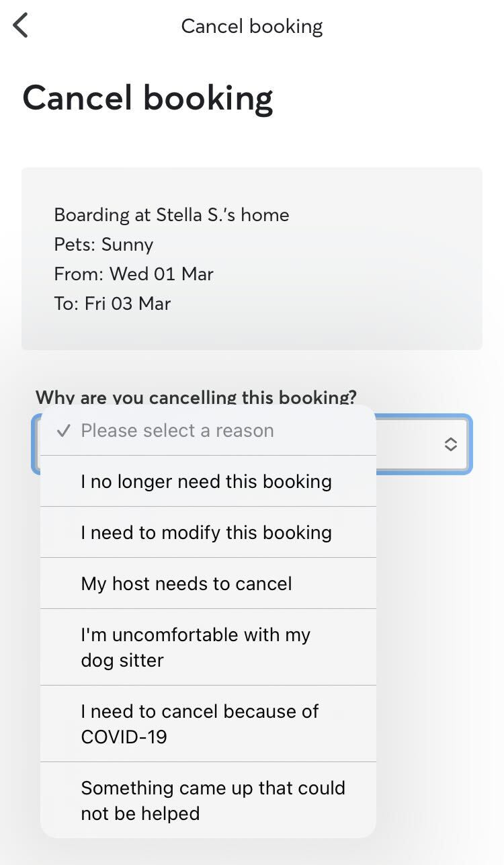The width and height of the screenshot is (504, 865).
Task: Pick I need to modify this booking
Action: pos(206,532)
